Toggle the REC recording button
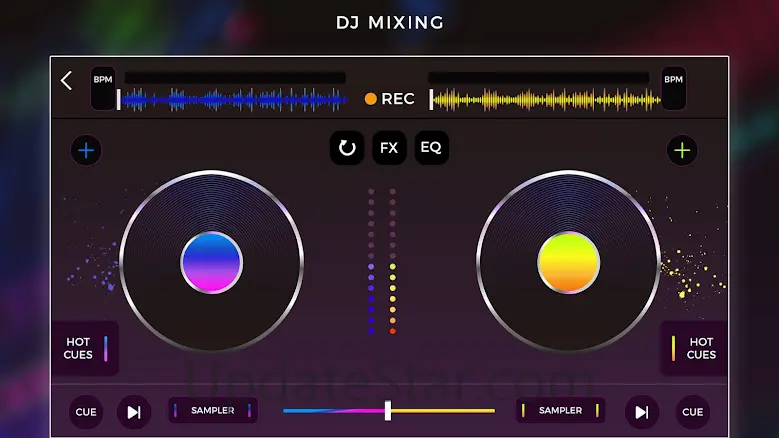 point(389,98)
